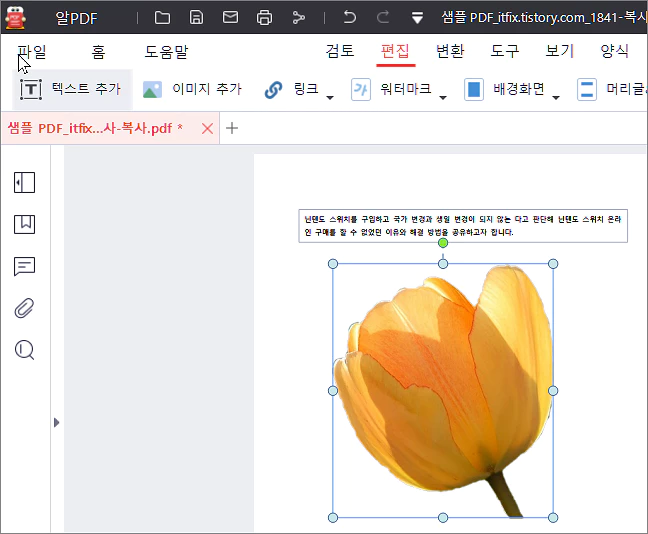Click the top-right image resize handle
The image size is (648, 534).
pyautogui.click(x=553, y=264)
